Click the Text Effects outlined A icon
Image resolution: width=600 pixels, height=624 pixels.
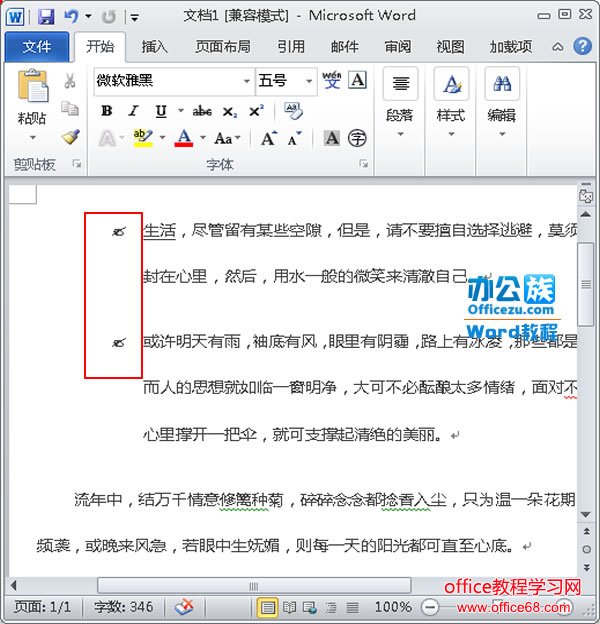pyautogui.click(x=107, y=138)
